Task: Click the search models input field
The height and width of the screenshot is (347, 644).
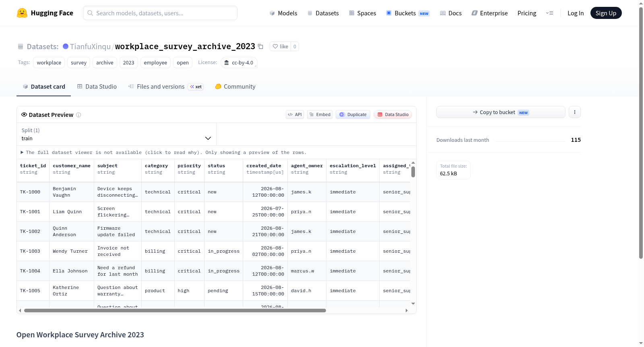Action: tap(160, 13)
